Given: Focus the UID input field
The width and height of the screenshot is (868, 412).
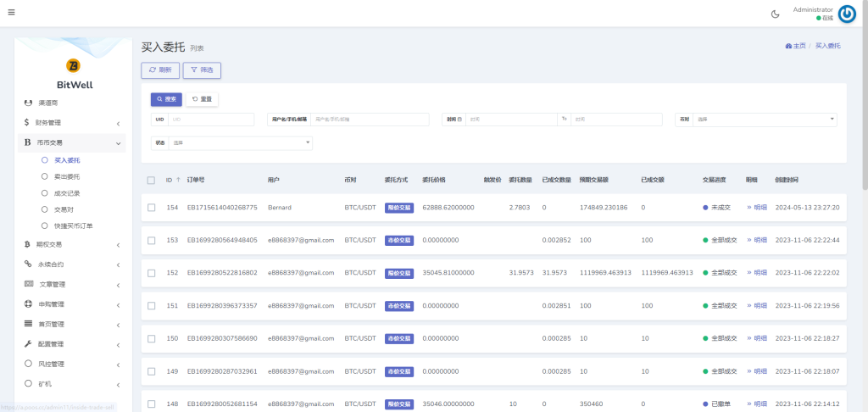Looking at the screenshot, I should coord(211,120).
